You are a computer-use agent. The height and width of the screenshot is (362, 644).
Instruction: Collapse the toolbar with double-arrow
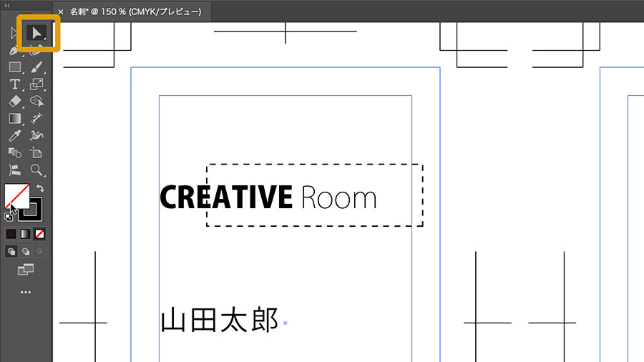[x=7, y=6]
